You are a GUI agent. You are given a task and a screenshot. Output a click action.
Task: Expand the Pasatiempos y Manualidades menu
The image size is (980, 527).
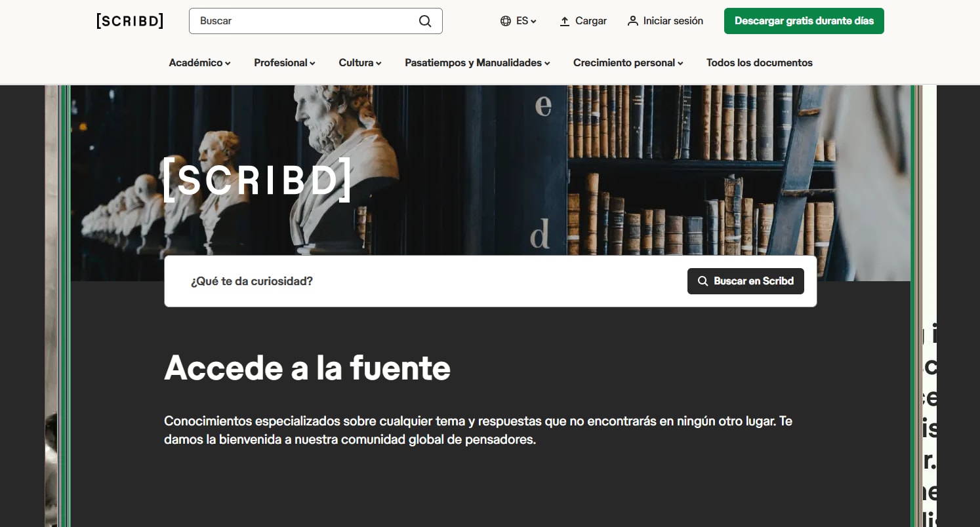478,63
